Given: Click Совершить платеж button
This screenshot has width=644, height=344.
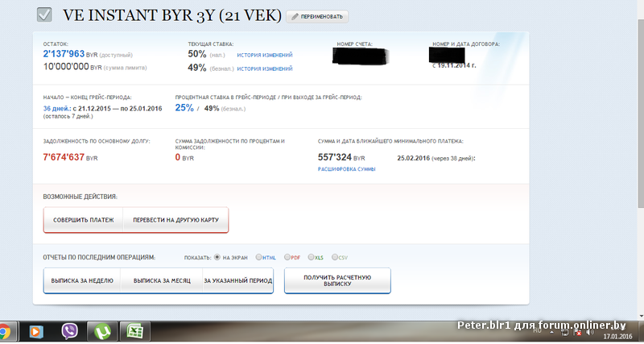Looking at the screenshot, I should click(84, 220).
